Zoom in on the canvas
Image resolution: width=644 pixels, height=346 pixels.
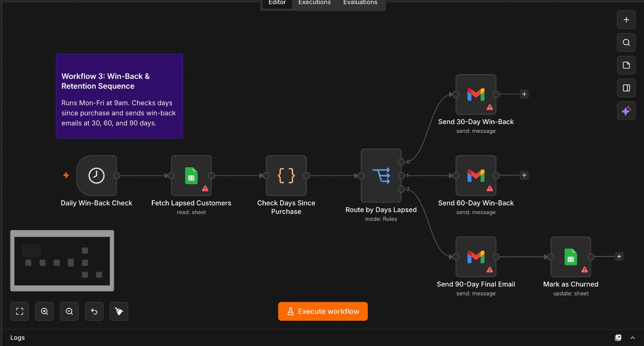tap(45, 311)
